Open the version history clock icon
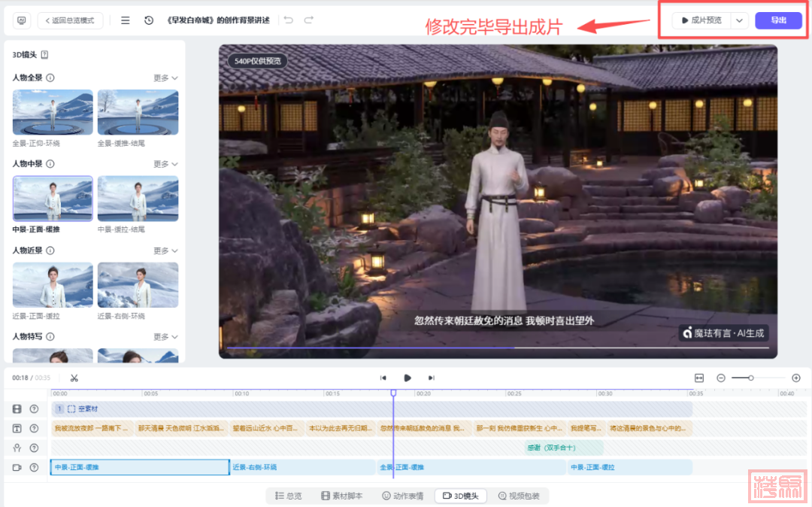The image size is (812, 507). click(x=149, y=20)
